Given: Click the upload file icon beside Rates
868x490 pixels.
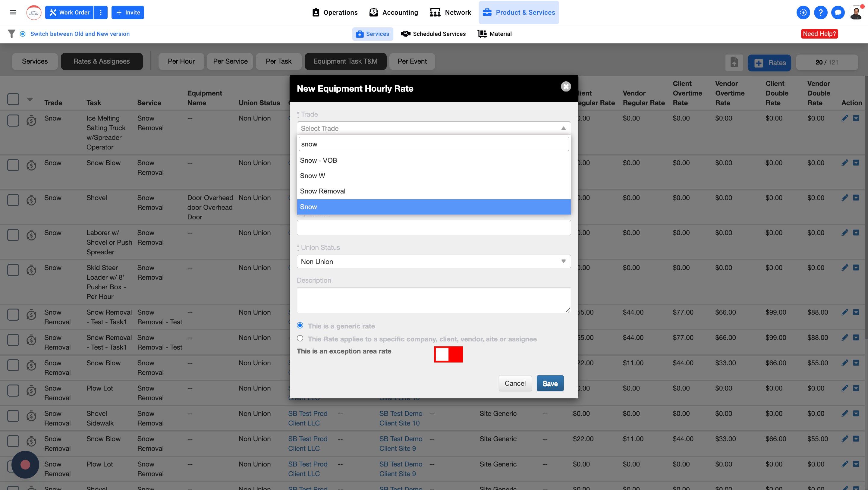Looking at the screenshot, I should 734,63.
